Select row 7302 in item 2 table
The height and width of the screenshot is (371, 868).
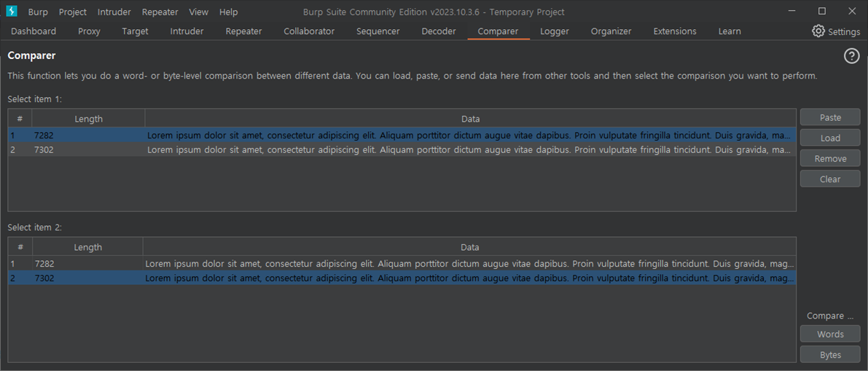[402, 278]
